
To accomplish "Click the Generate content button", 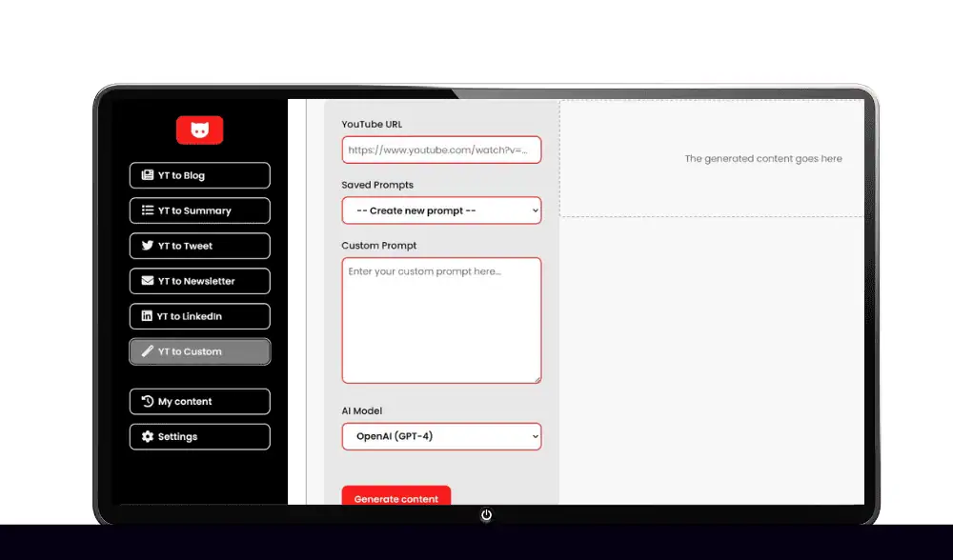I will pos(395,498).
